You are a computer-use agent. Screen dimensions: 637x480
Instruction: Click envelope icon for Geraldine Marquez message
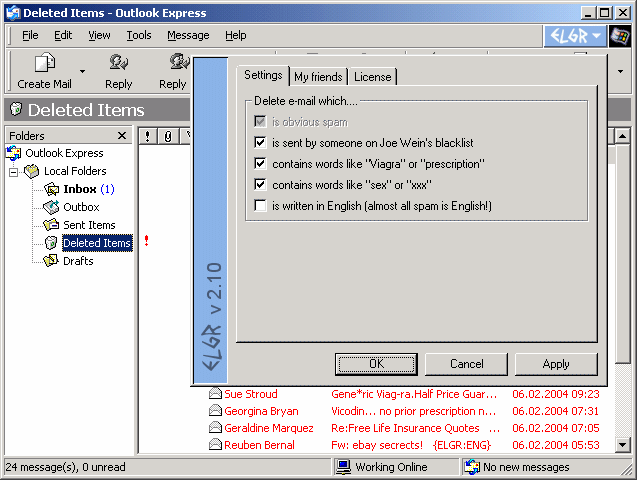click(x=215, y=428)
